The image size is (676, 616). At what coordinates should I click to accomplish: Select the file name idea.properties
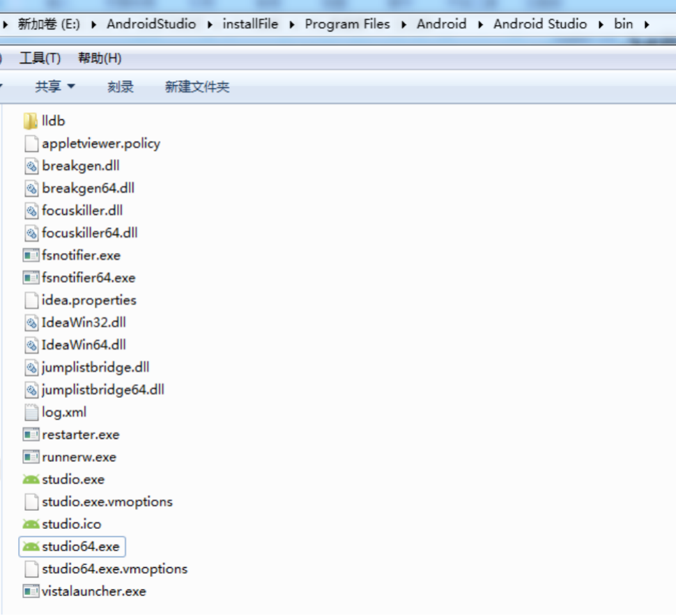[89, 300]
